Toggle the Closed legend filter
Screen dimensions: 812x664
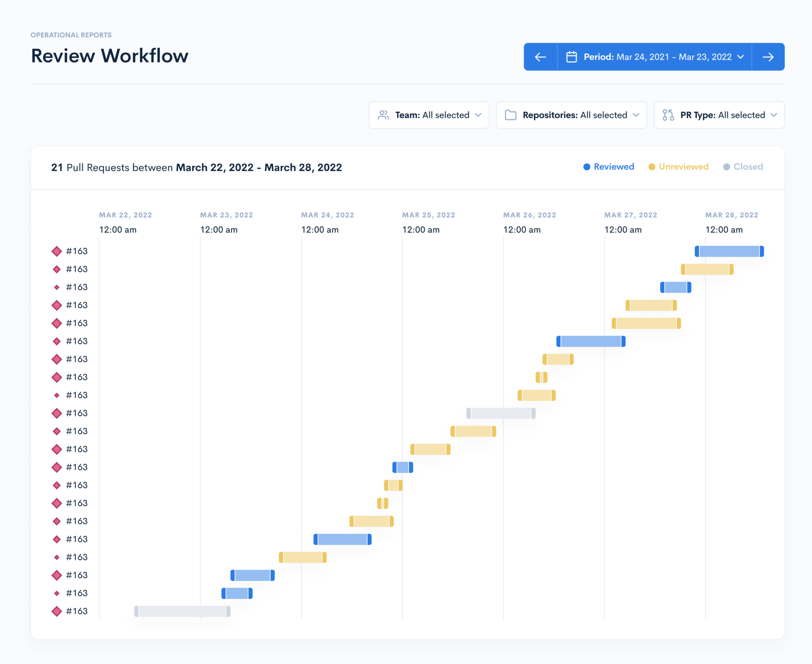tap(743, 167)
